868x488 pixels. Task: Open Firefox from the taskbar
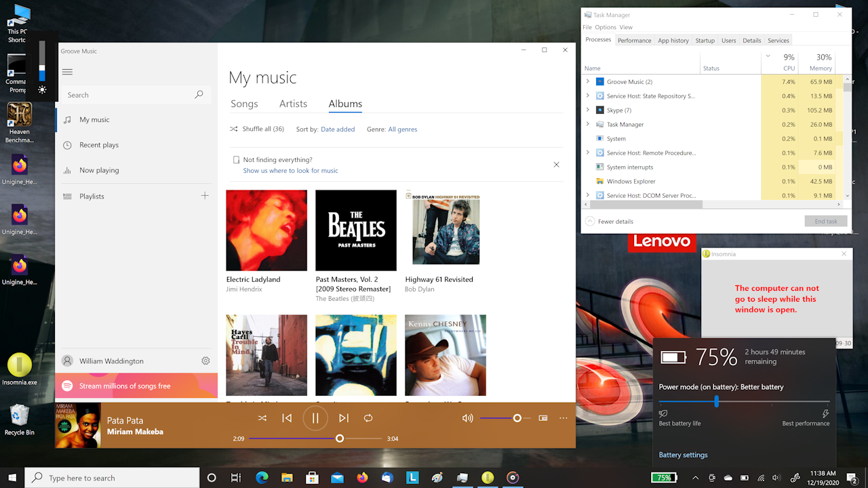362,478
